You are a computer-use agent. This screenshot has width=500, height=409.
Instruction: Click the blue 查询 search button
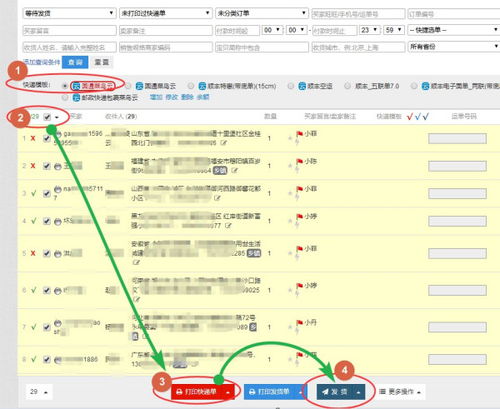pyautogui.click(x=75, y=62)
